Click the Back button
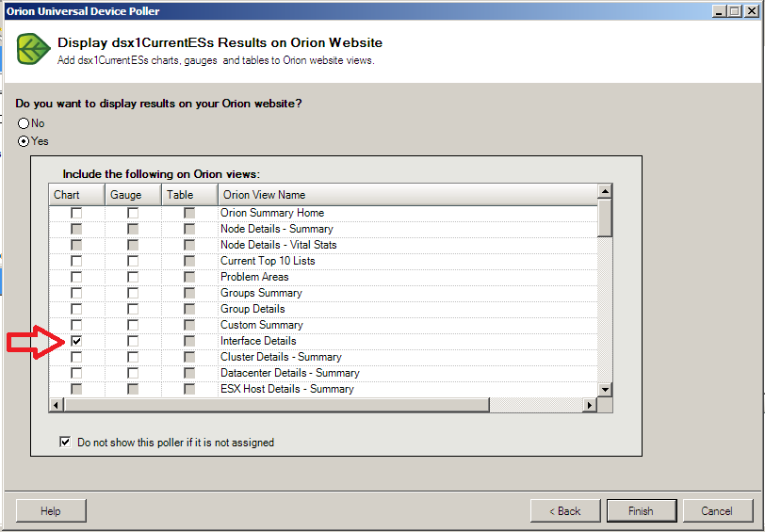765x532 pixels. [565, 510]
